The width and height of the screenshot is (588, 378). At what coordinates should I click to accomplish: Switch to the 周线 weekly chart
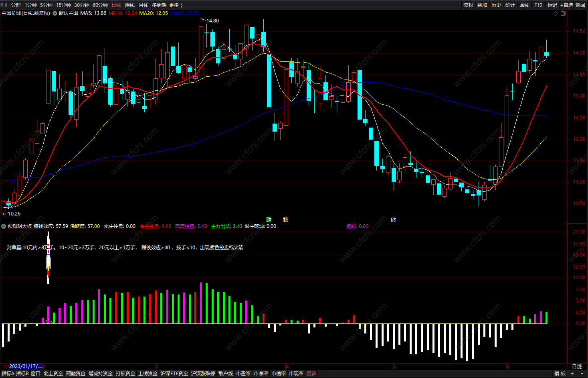pos(130,5)
